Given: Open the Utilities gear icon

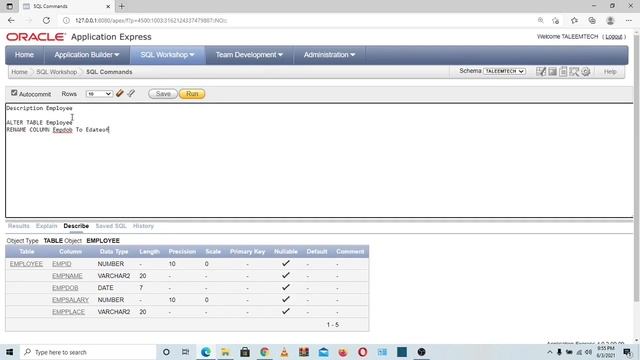Looking at the screenshot, I should tap(586, 72).
